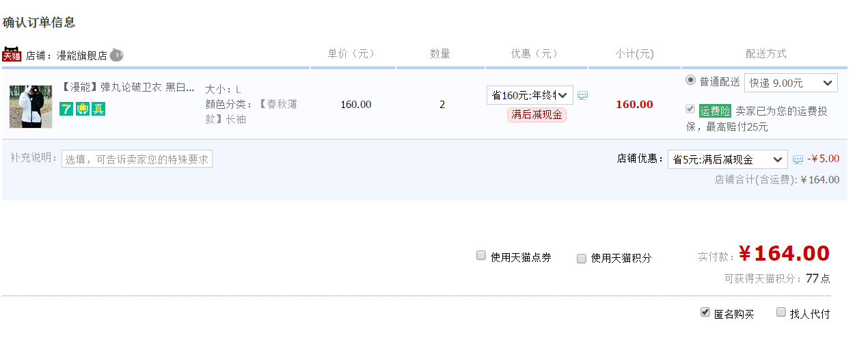Click the message icon beside item discount dropdown
This screenshot has height=353, width=868.
tap(582, 95)
